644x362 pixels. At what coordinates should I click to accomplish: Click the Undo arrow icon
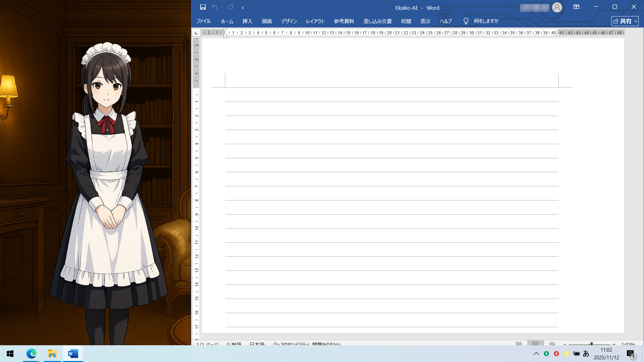pos(215,7)
